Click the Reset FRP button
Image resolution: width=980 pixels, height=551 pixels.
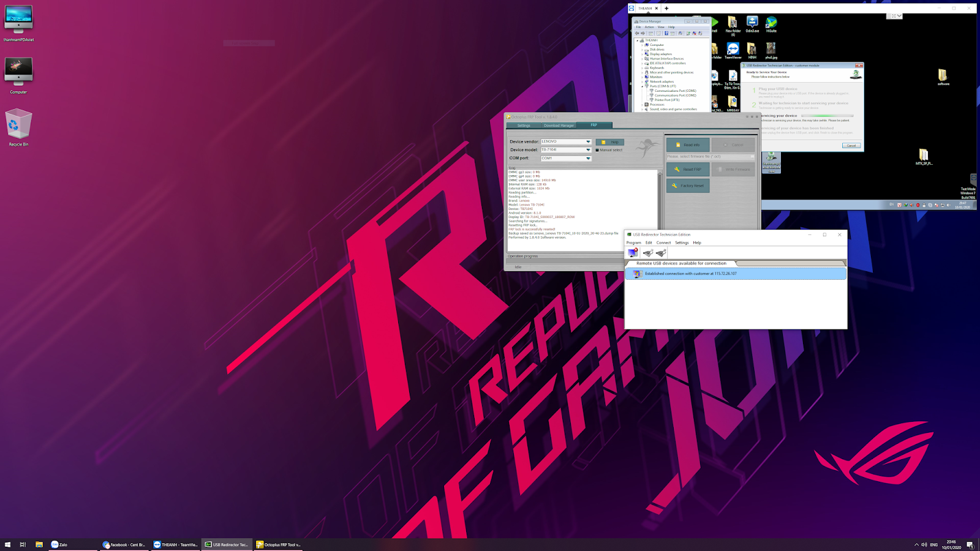[688, 170]
